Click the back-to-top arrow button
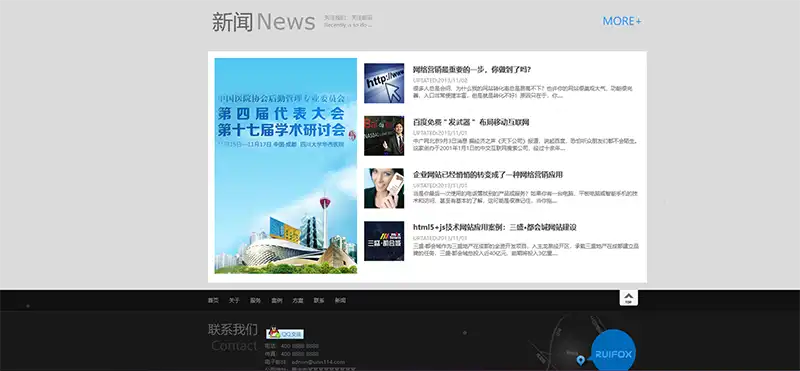This screenshot has width=800, height=371. [629, 298]
